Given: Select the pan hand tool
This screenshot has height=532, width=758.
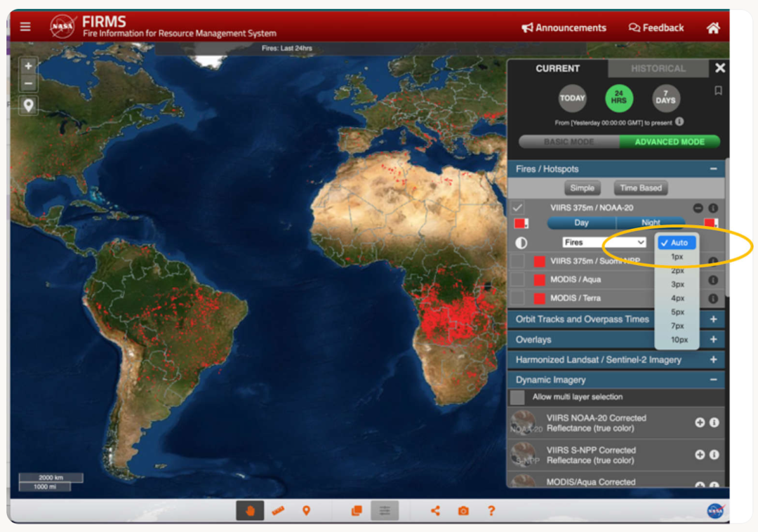Looking at the screenshot, I should point(250,511).
